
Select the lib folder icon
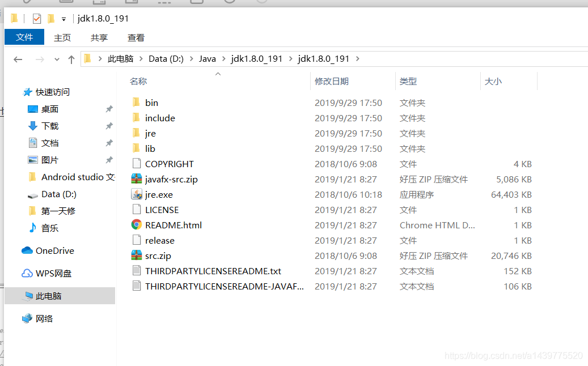tap(137, 148)
